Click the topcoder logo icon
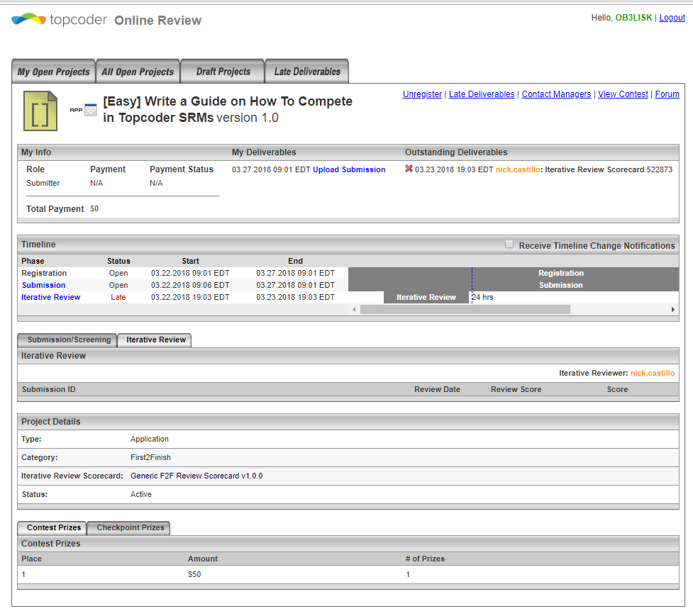The image size is (693, 616). pos(29,19)
